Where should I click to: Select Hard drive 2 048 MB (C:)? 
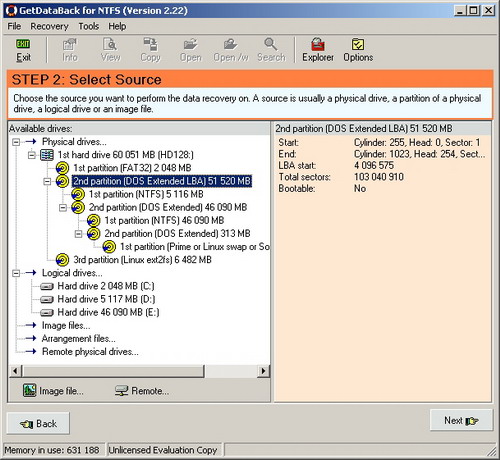coord(106,286)
